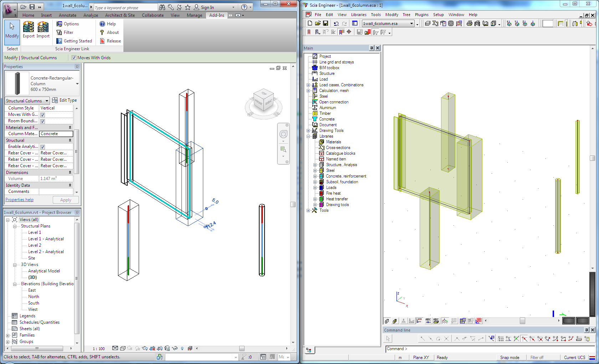Image resolution: width=599 pixels, height=364 pixels.
Task: Click the Layers icon in Scia Engineer toolbar
Action: tap(428, 23)
